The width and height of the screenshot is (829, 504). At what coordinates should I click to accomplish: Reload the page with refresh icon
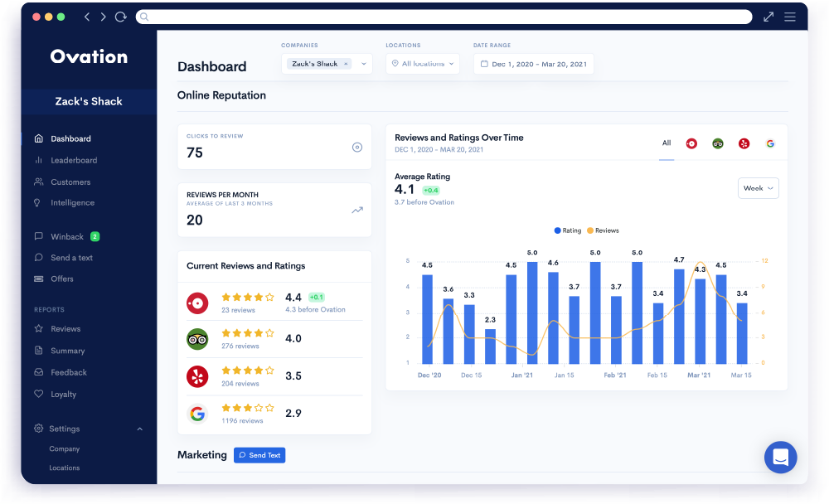(x=120, y=17)
